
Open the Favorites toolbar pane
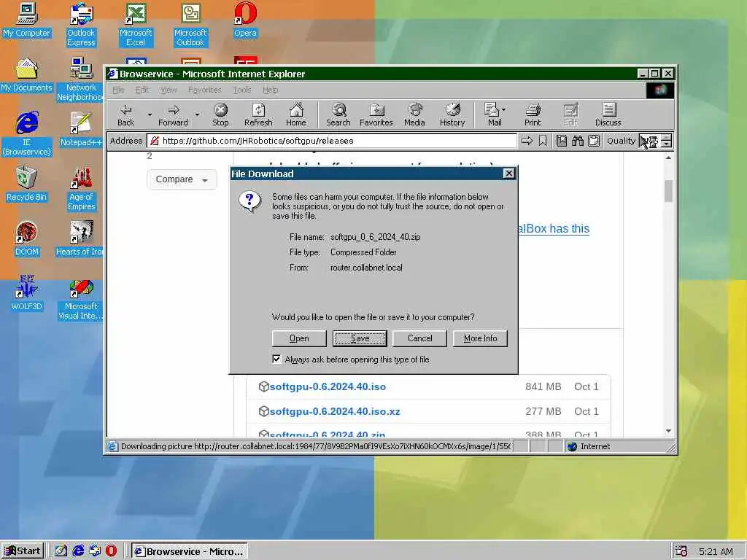(x=376, y=114)
